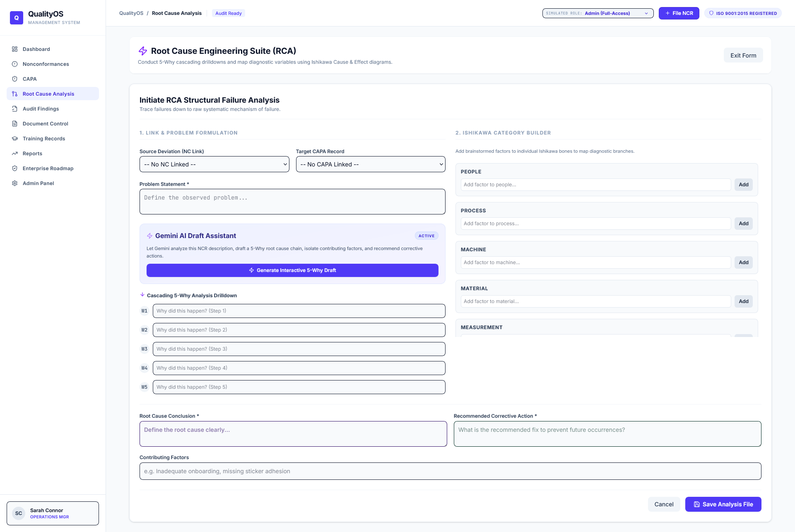Image resolution: width=795 pixels, height=532 pixels.
Task: Click the SC user avatar
Action: [x=19, y=513]
